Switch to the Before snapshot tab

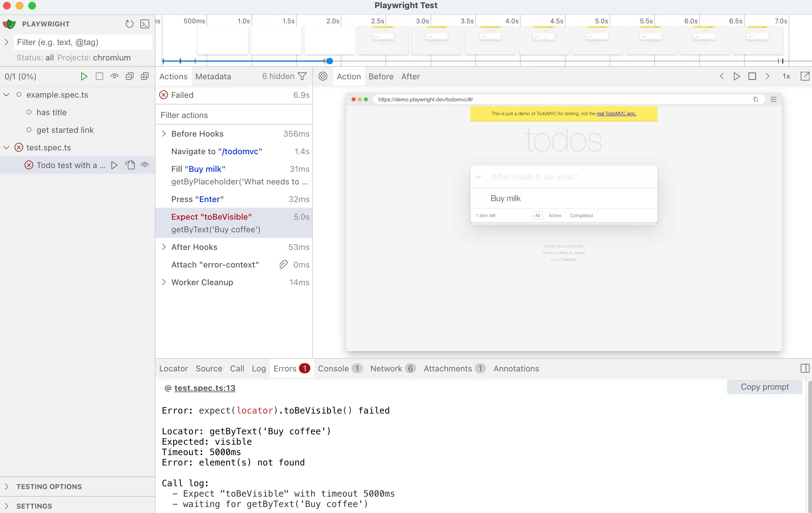point(381,76)
